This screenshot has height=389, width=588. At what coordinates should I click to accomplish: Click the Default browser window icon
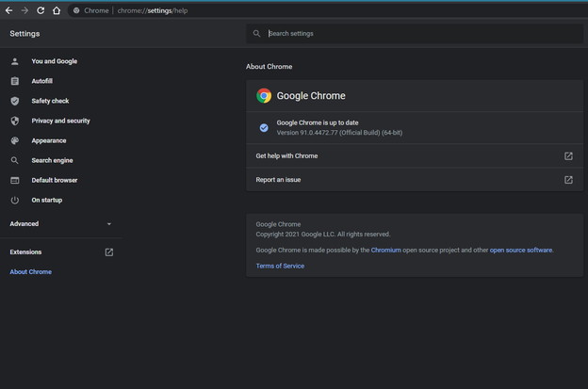click(x=15, y=180)
